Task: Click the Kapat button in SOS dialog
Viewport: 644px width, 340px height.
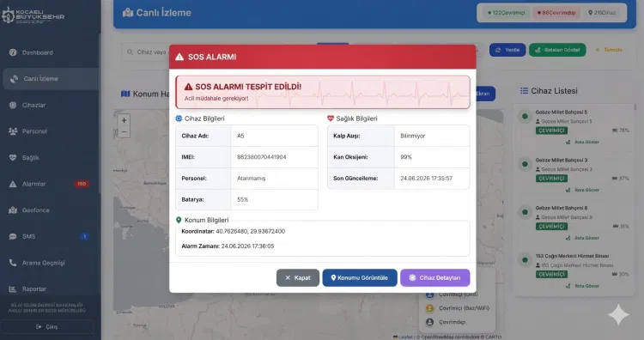Action: (298, 278)
